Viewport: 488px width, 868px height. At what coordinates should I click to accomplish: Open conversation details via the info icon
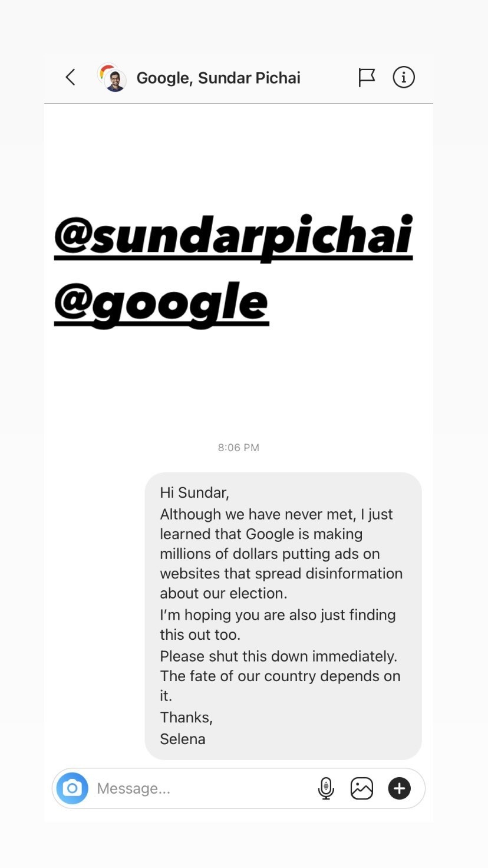(404, 77)
